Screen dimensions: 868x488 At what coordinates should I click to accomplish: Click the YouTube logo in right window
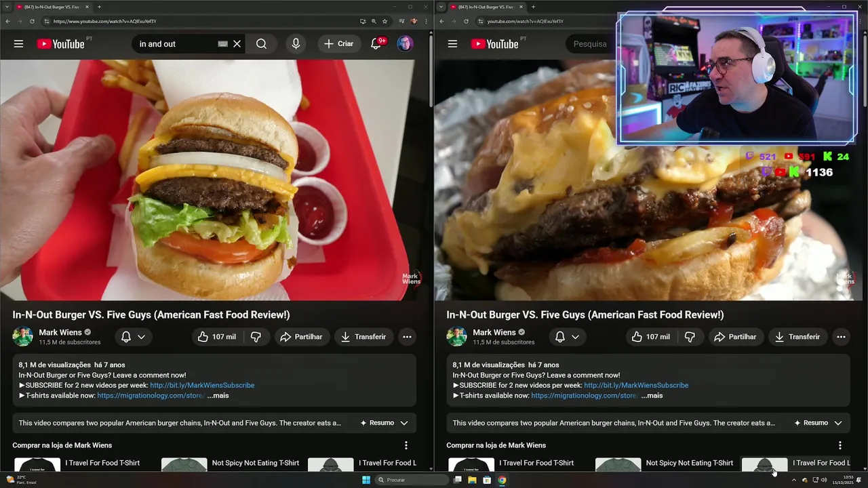495,44
